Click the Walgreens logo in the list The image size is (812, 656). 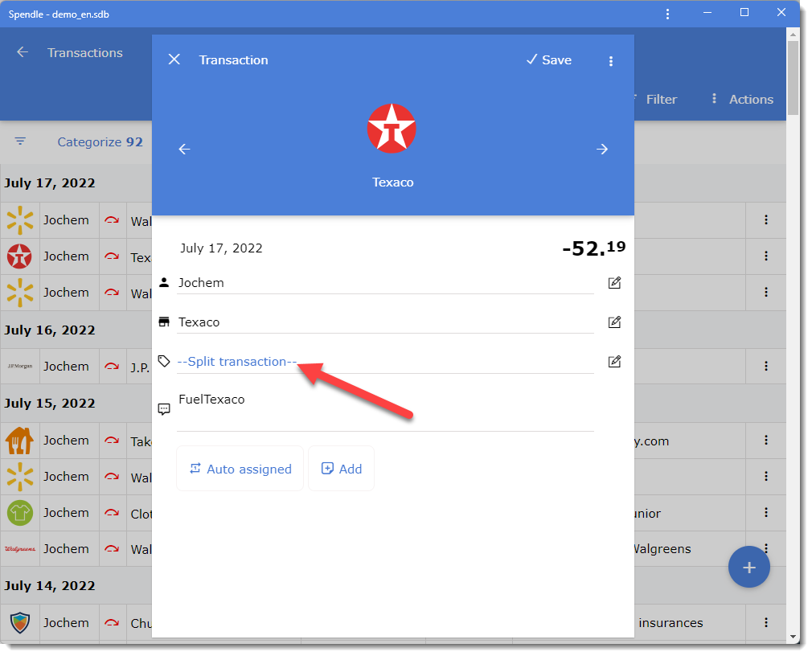pos(19,549)
